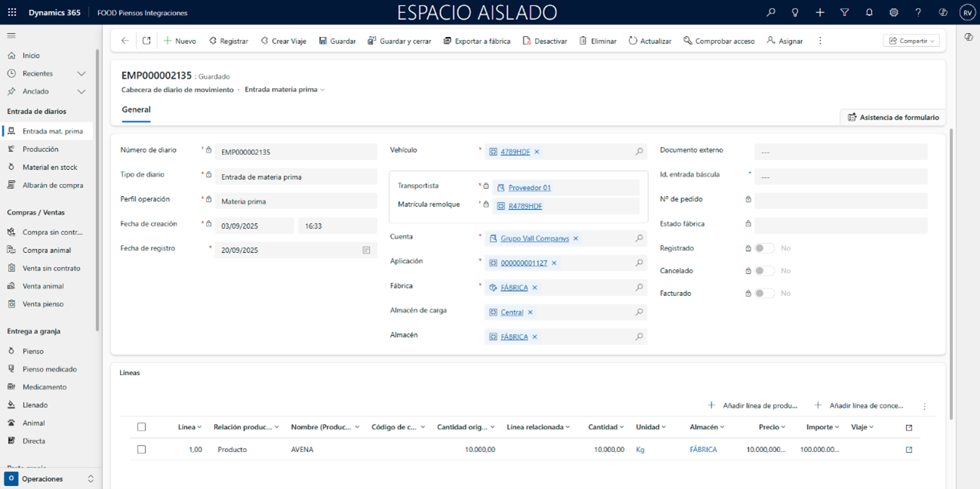Toggle the Registrado switch
The image size is (980, 489).
pyautogui.click(x=764, y=248)
